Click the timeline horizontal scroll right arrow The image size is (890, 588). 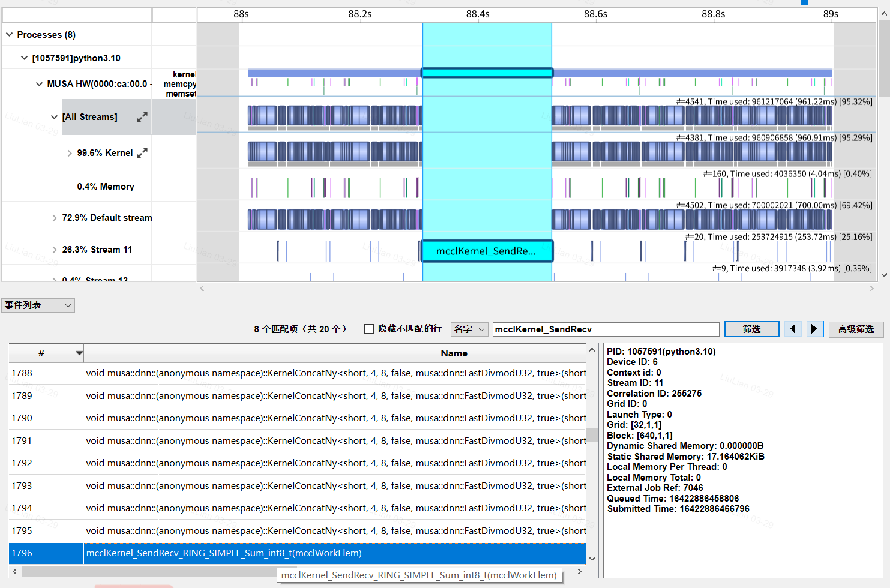[x=871, y=289]
